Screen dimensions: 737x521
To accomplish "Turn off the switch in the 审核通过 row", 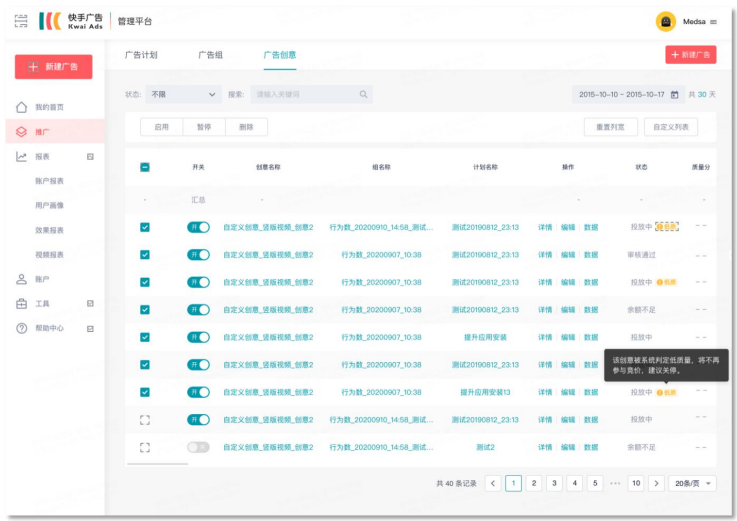I will point(198,255).
